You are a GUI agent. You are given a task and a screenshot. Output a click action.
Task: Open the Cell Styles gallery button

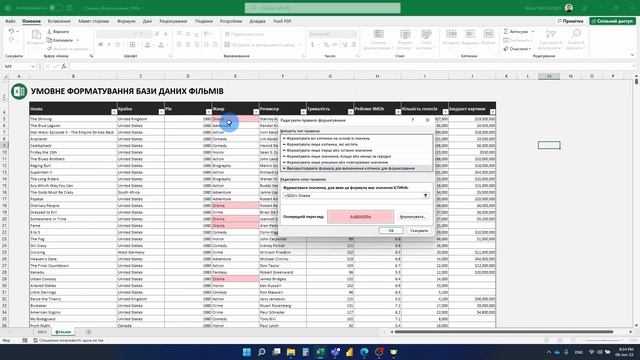426,40
